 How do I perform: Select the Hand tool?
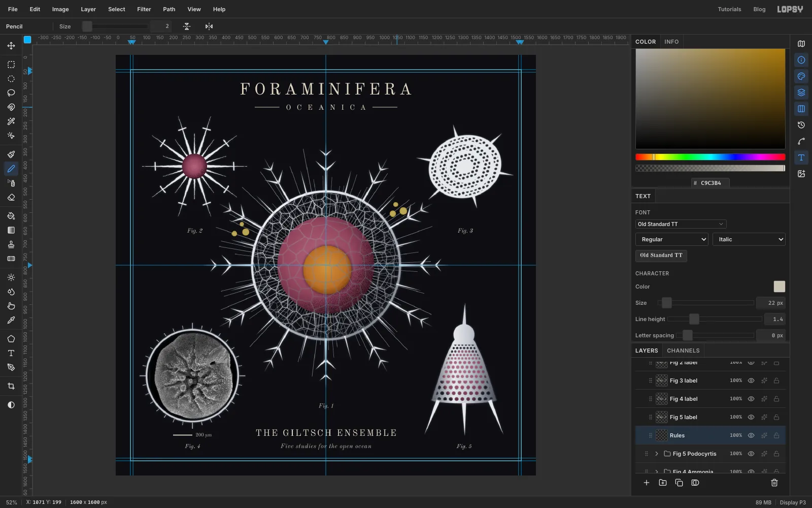click(11, 306)
